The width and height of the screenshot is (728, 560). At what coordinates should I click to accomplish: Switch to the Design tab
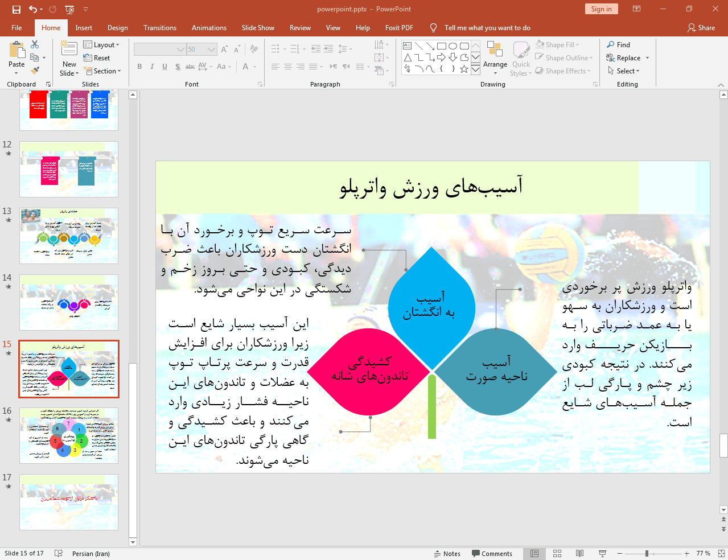pyautogui.click(x=117, y=28)
